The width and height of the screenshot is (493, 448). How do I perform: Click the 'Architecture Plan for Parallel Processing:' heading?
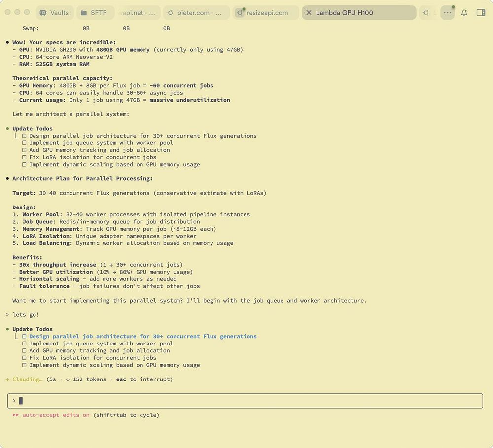[x=82, y=178]
